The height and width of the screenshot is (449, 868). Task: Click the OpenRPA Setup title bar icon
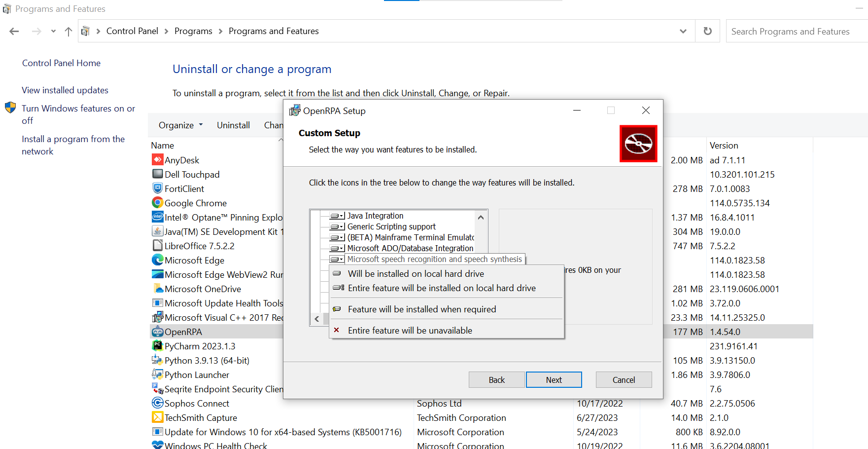pos(295,111)
